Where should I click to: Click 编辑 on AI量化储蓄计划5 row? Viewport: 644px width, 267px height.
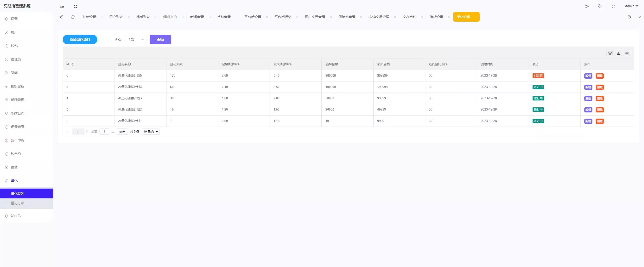(588, 75)
